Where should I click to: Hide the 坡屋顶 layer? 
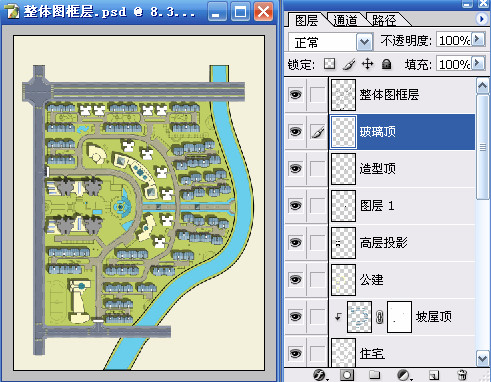coord(295,316)
